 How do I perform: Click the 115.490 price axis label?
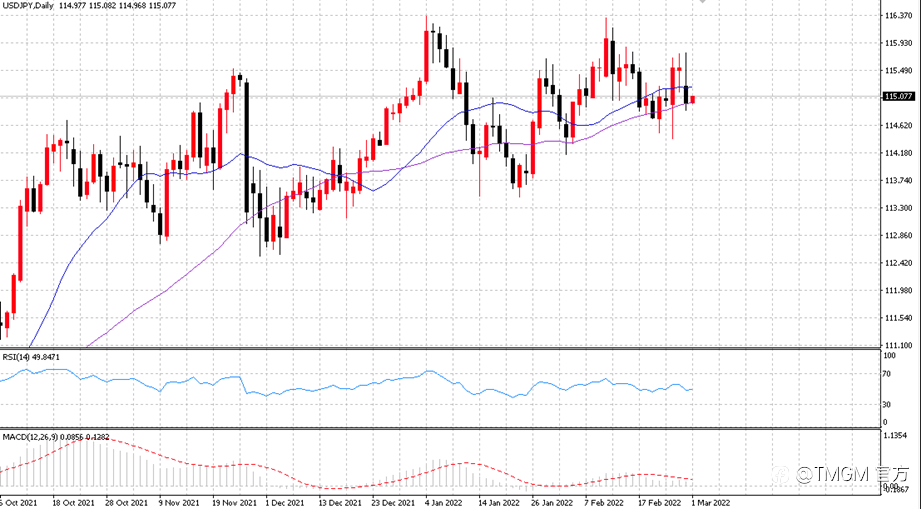(899, 71)
